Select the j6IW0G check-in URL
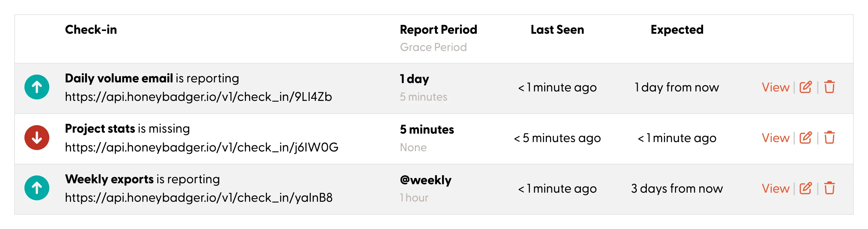 click(201, 147)
